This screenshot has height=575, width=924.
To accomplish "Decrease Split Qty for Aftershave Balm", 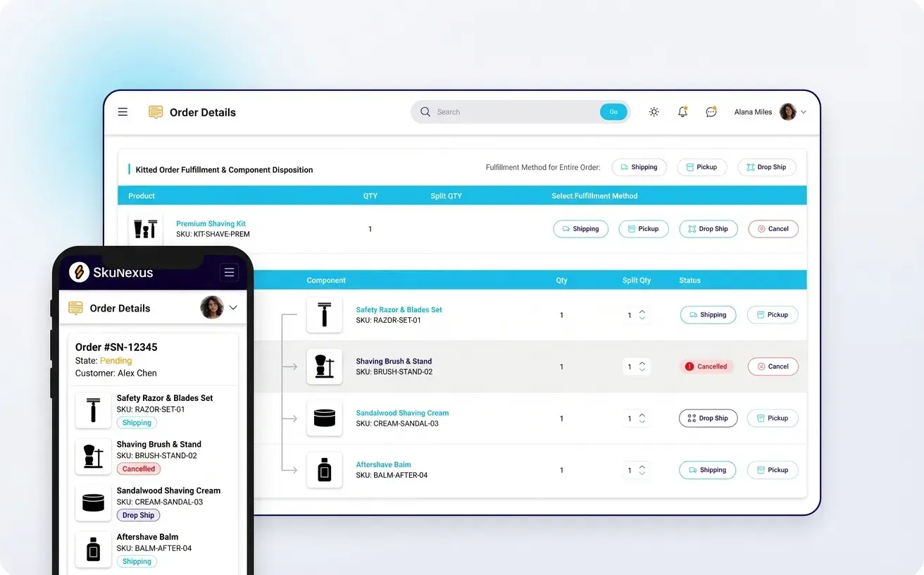I will (642, 474).
